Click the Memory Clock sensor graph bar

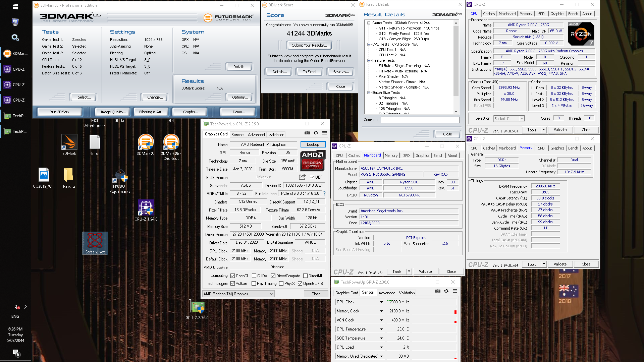[x=434, y=311]
